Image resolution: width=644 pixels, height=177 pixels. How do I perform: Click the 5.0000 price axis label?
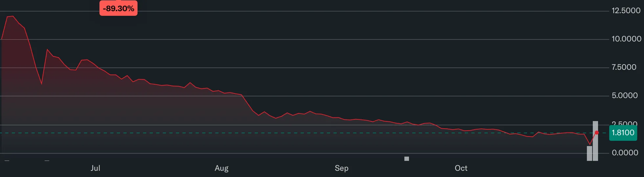625,95
